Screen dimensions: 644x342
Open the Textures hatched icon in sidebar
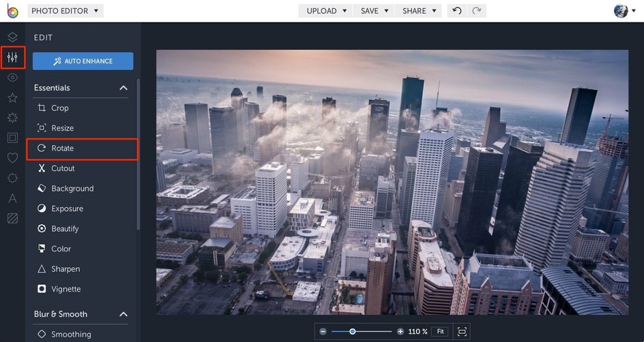click(12, 219)
